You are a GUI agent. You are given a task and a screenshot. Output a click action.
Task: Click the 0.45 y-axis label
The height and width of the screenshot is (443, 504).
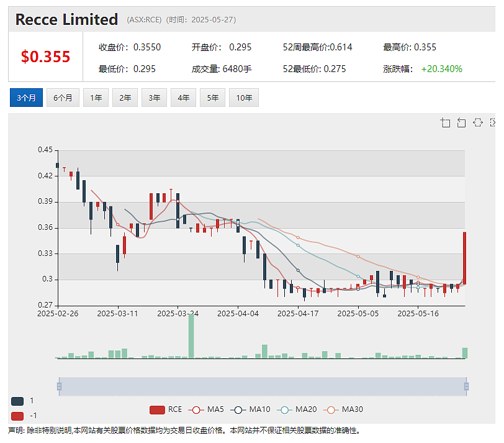pyautogui.click(x=45, y=150)
